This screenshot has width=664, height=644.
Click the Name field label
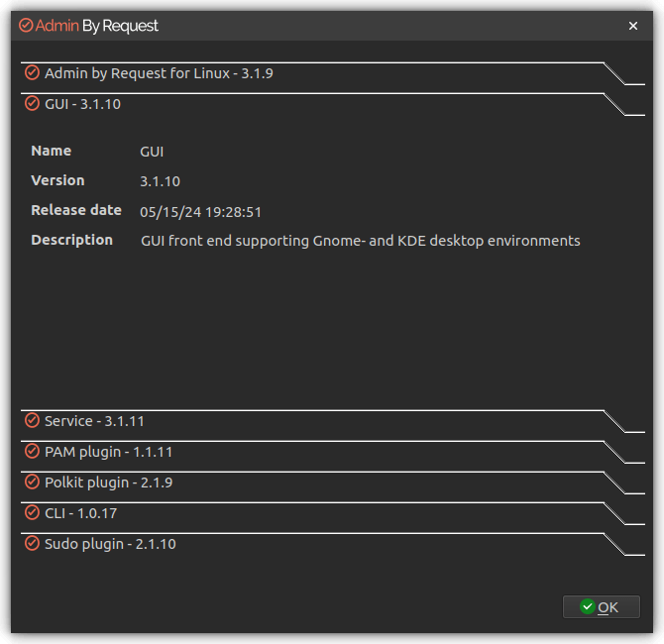point(52,151)
